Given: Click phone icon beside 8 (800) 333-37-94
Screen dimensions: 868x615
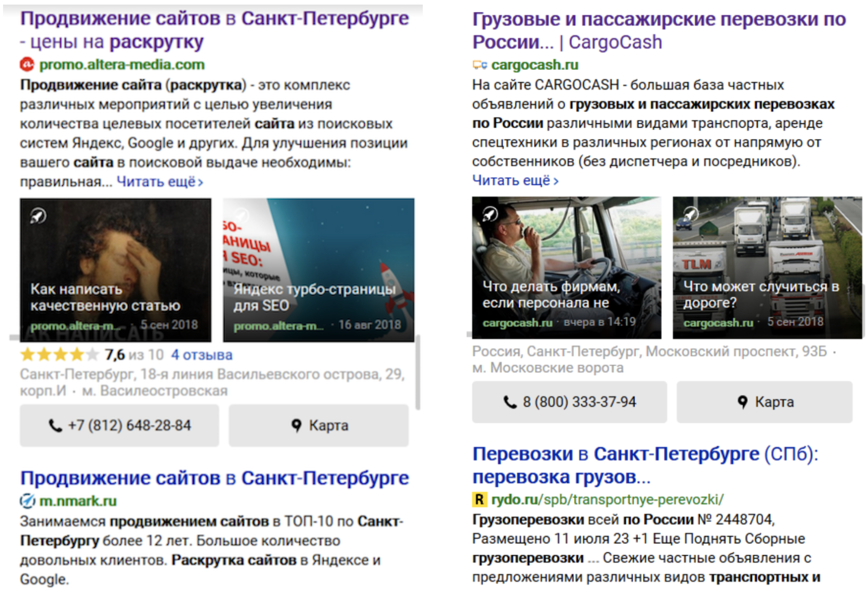Looking at the screenshot, I should tap(510, 402).
